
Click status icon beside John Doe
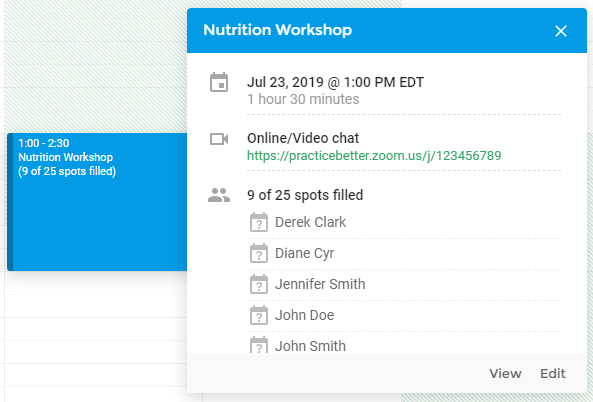click(259, 315)
